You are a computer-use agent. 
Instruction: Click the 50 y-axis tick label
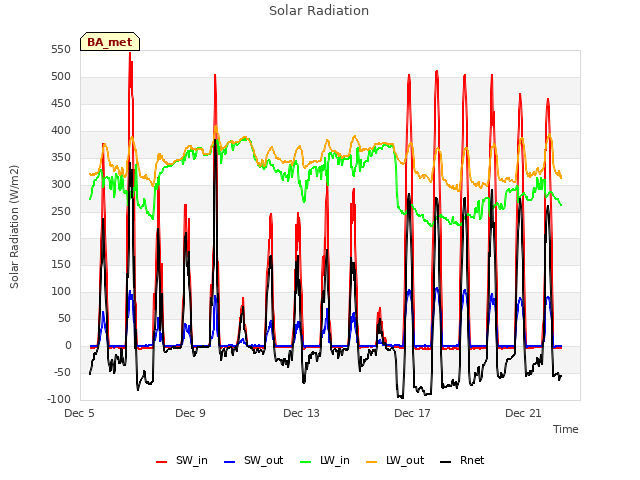pos(64,318)
